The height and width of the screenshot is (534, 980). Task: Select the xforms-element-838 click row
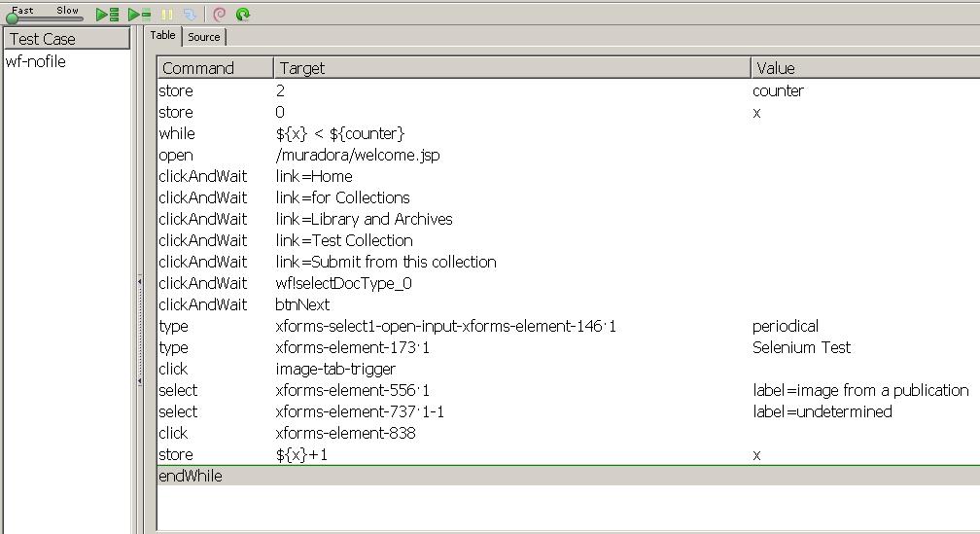pyautogui.click(x=568, y=433)
